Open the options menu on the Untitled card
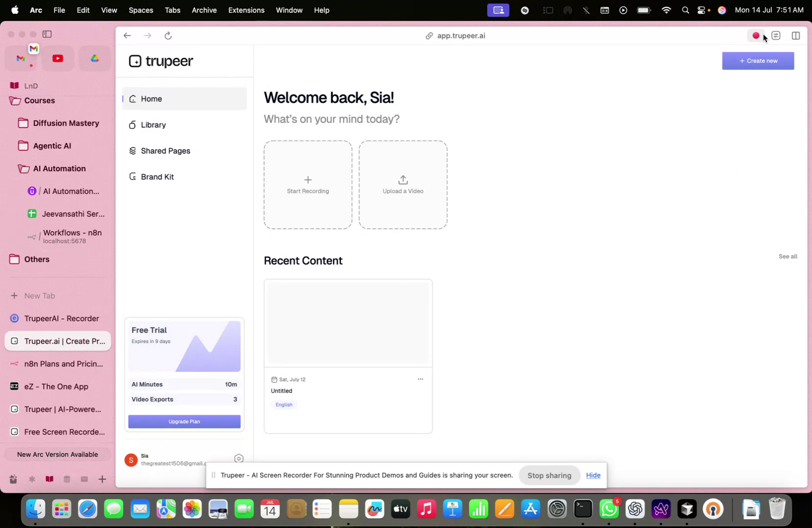This screenshot has height=528, width=812. (x=420, y=379)
